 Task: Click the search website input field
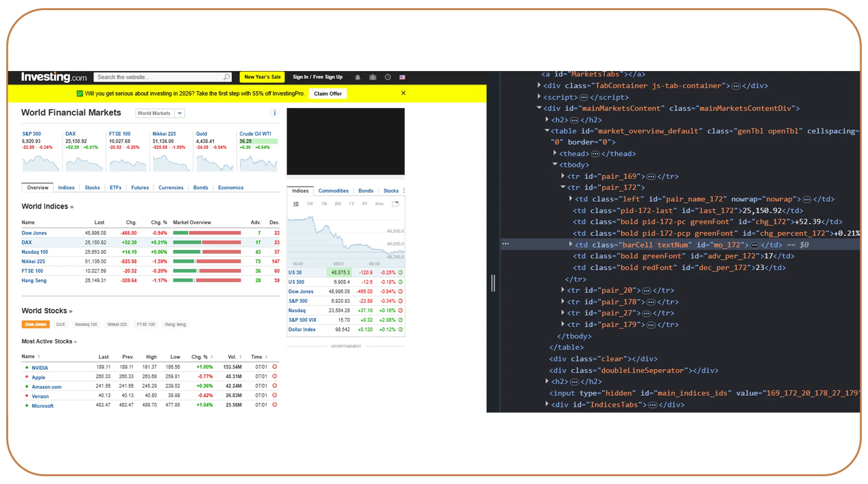click(x=156, y=77)
